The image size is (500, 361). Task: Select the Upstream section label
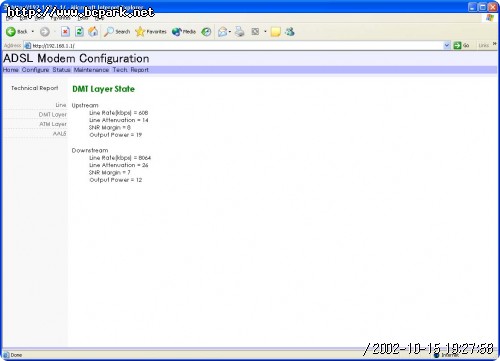[x=85, y=105]
